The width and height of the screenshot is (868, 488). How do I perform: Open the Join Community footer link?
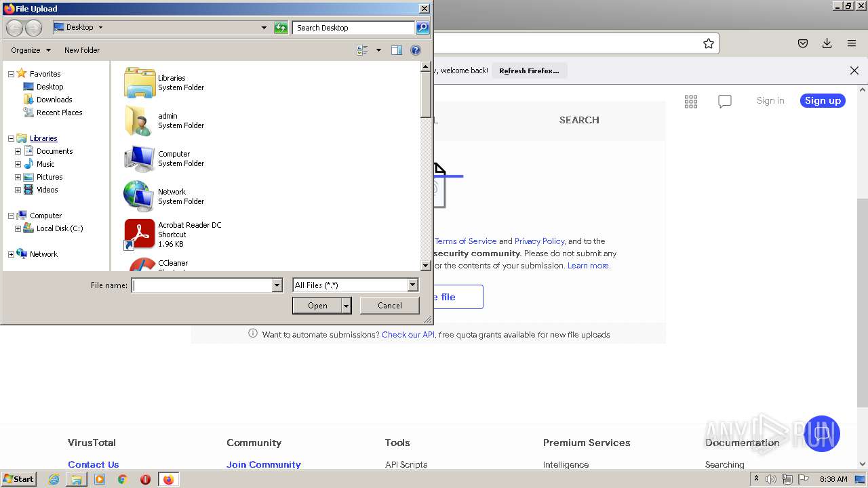264,465
